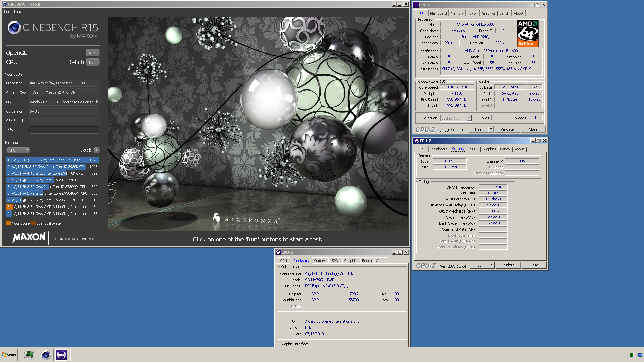The height and width of the screenshot is (362, 644).
Task: Switch to Memory tab in top CPU-Z
Action: [457, 13]
